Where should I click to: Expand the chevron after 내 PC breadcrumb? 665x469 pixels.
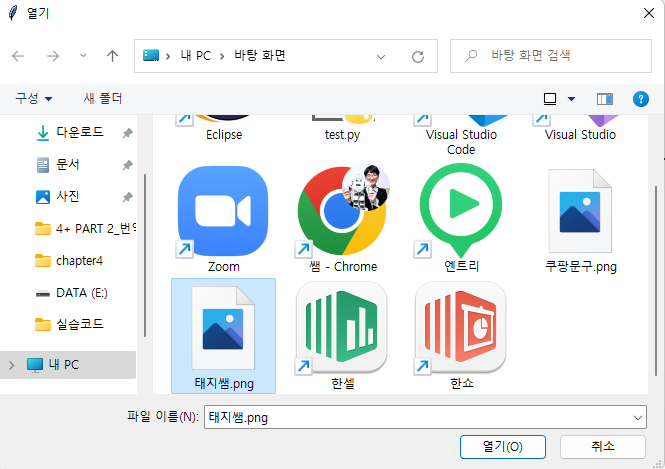(222, 56)
